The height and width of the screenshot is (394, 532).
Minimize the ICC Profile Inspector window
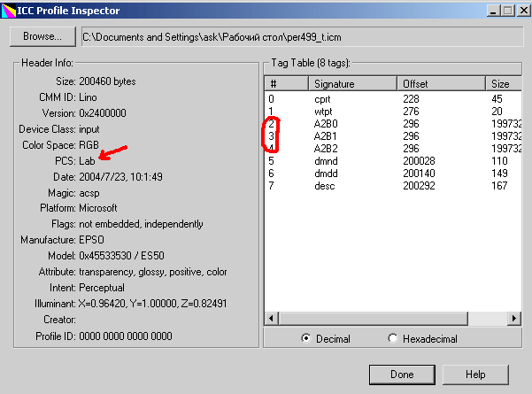tap(493, 11)
